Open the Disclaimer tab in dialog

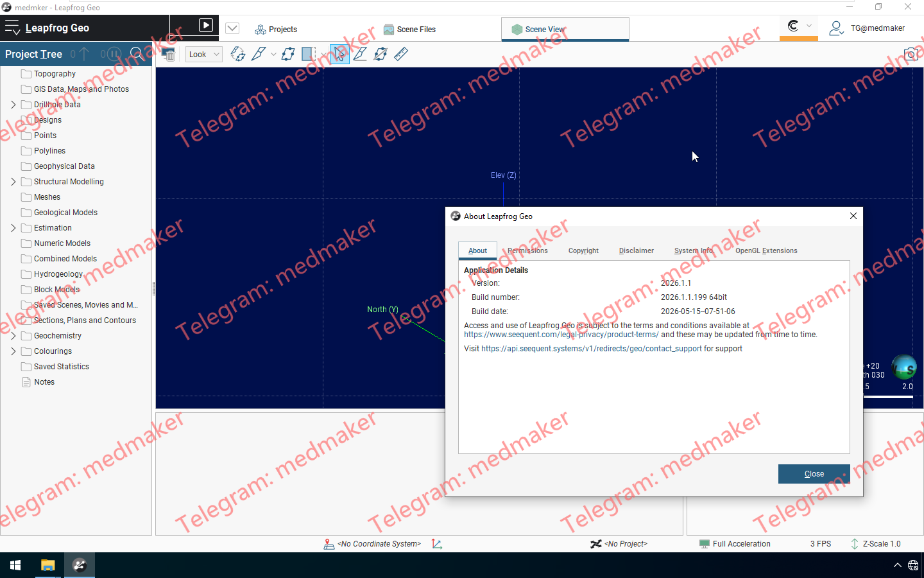pos(636,250)
